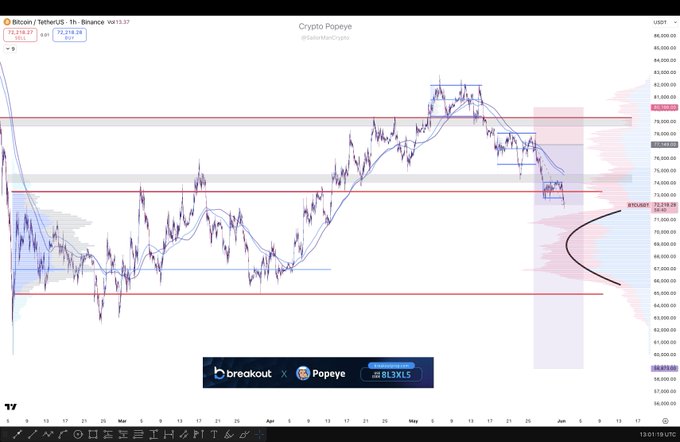Viewport: 680px width, 442px height.
Task: Click the Vol 13.37 indicator legend
Action: [x=118, y=22]
